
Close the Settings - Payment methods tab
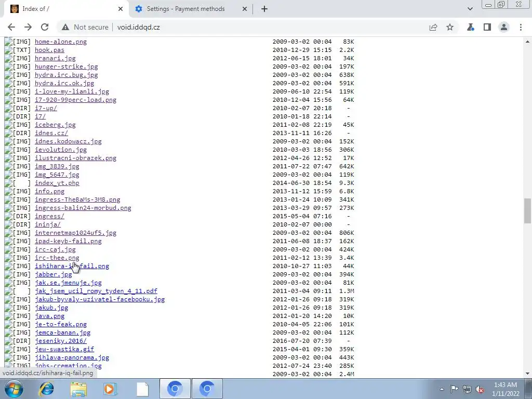[245, 9]
